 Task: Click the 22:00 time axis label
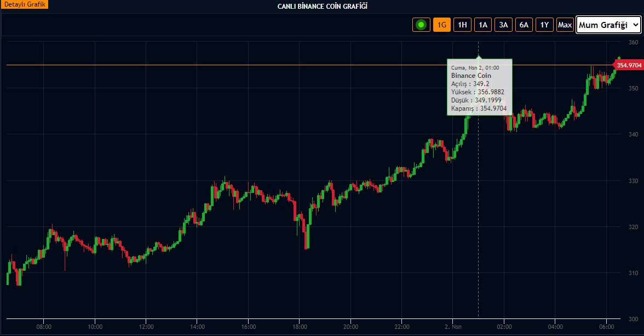[x=402, y=327]
